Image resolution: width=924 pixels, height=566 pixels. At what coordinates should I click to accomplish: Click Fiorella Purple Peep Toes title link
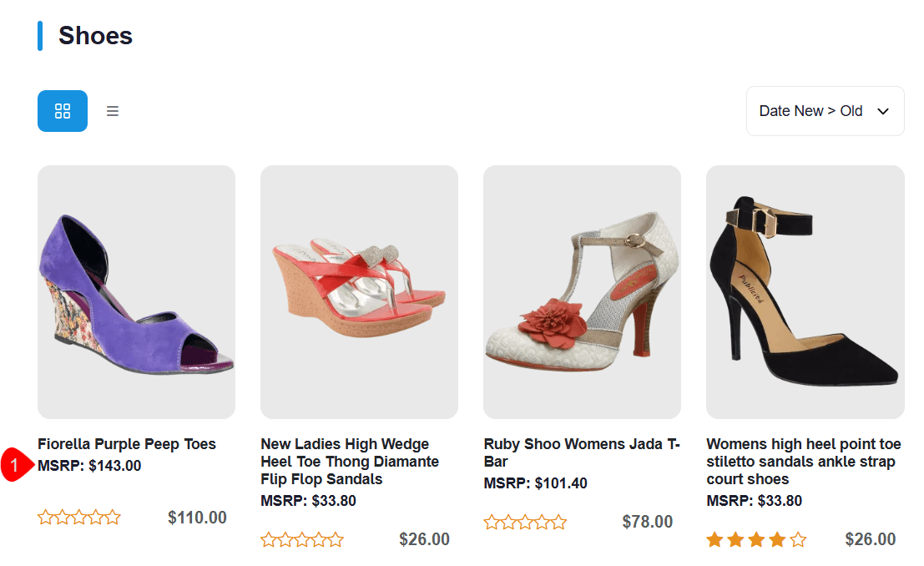(127, 444)
